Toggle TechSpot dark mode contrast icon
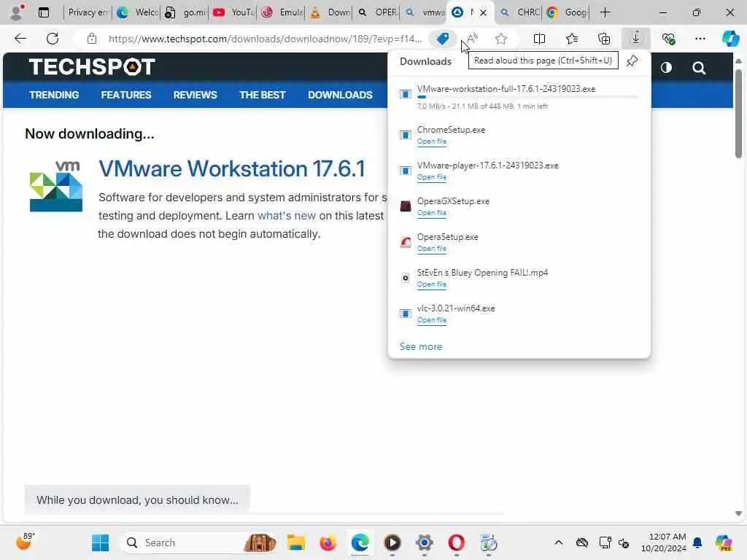 (666, 68)
